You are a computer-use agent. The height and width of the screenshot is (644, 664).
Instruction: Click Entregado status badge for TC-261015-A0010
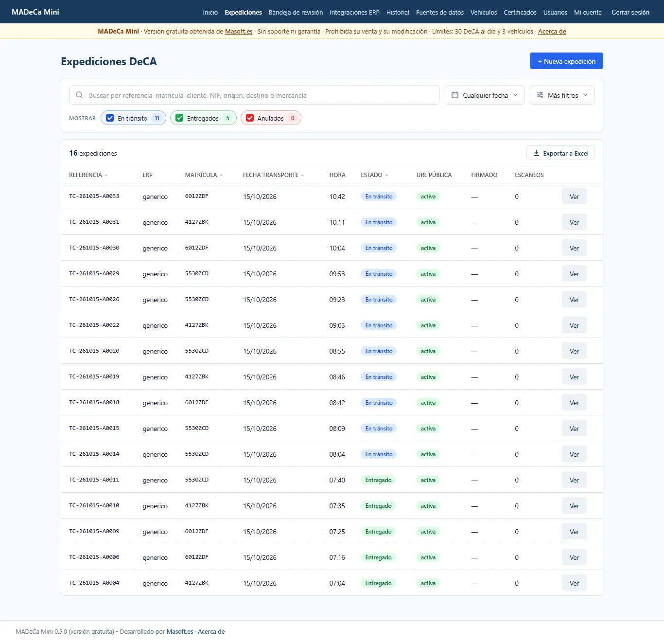tap(378, 506)
